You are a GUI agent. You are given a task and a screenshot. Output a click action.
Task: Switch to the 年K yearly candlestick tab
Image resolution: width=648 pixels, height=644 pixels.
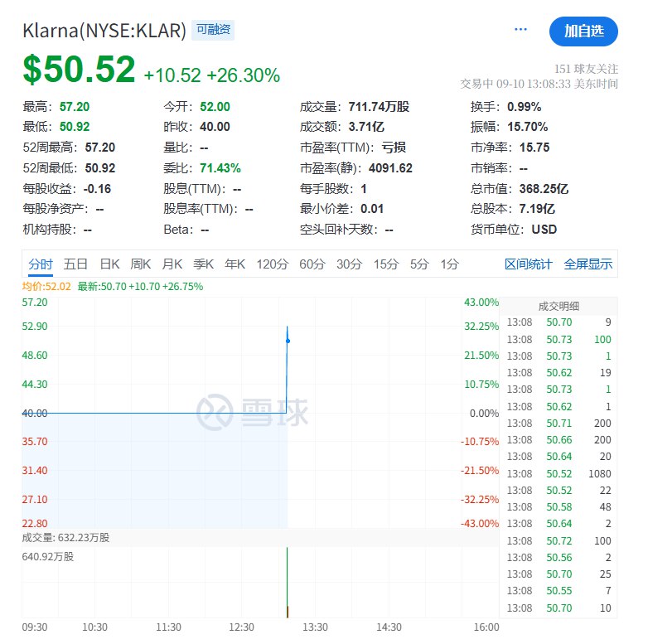(x=235, y=264)
